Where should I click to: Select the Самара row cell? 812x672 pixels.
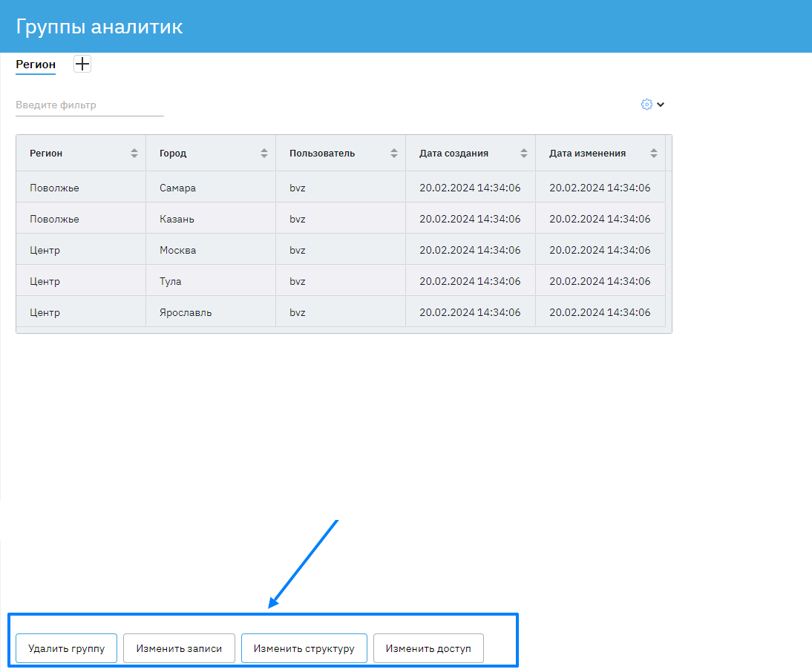178,188
